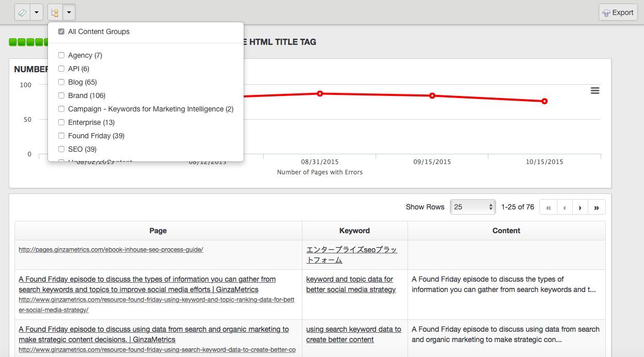Check the Blog (65) content group
Screen dimensions: 644x357
(x=61, y=82)
